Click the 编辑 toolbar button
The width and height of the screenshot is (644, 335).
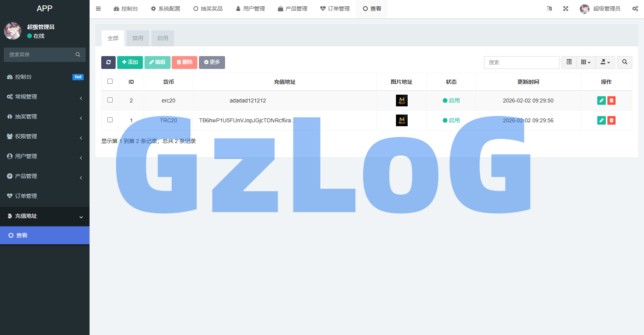[x=157, y=62]
